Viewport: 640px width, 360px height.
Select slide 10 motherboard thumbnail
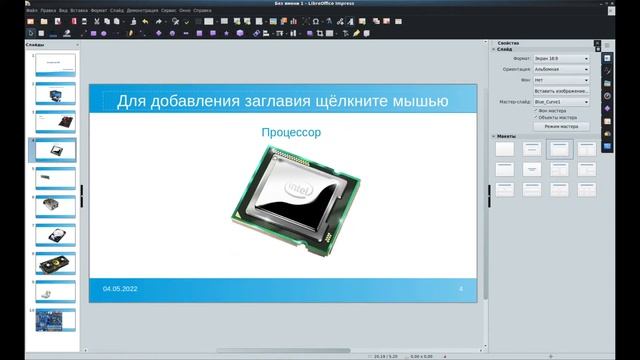point(56,320)
